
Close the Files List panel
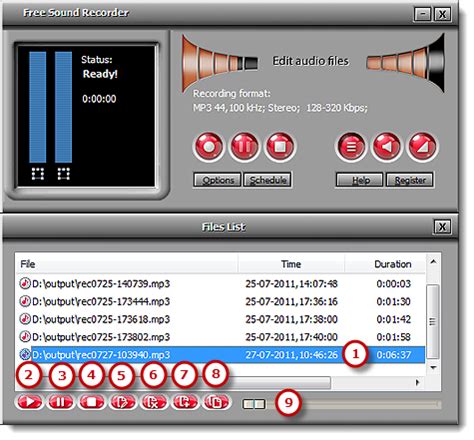click(442, 227)
